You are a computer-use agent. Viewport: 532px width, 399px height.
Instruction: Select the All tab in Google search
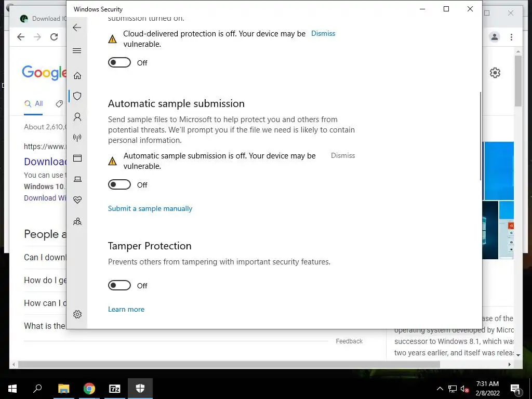tap(33, 104)
